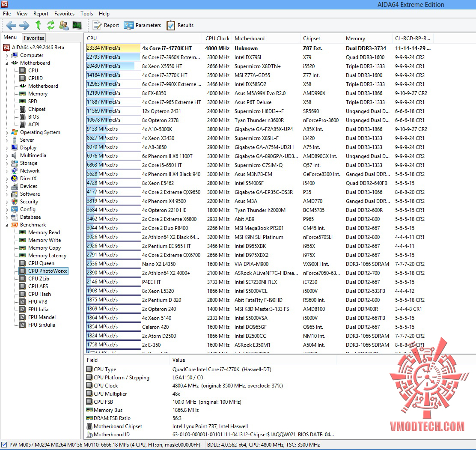476x450 pixels.
Task: Open the Tools menu
Action: click(86, 14)
